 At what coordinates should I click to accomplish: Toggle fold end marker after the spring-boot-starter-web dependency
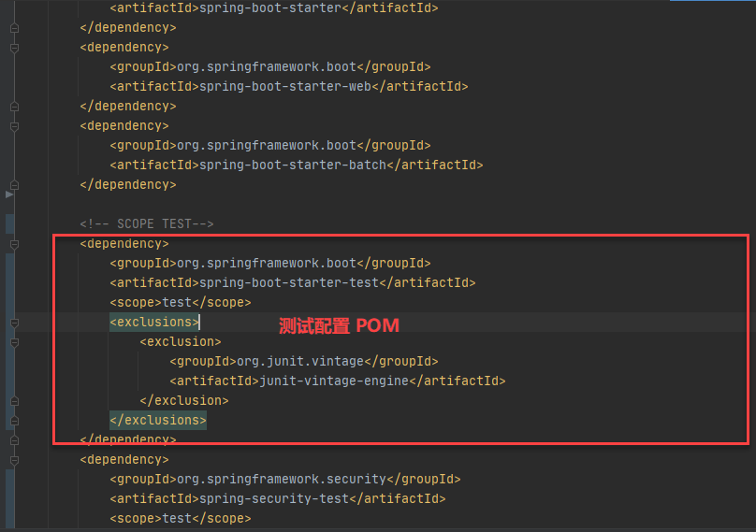pos(14,107)
